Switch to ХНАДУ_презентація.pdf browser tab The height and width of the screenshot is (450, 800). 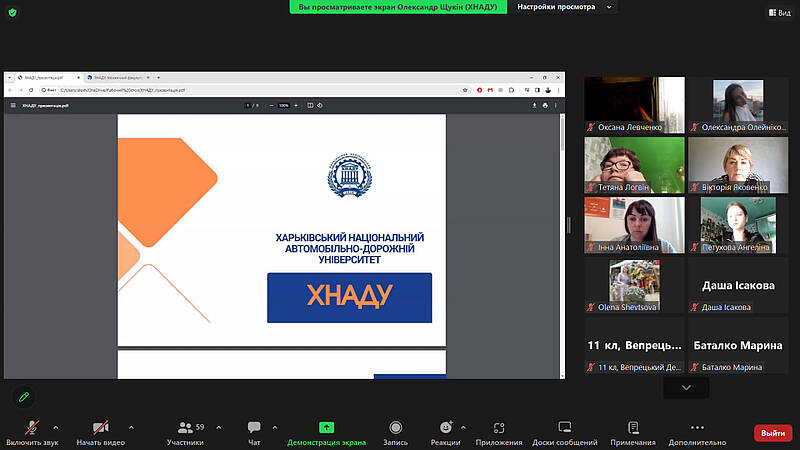47,78
